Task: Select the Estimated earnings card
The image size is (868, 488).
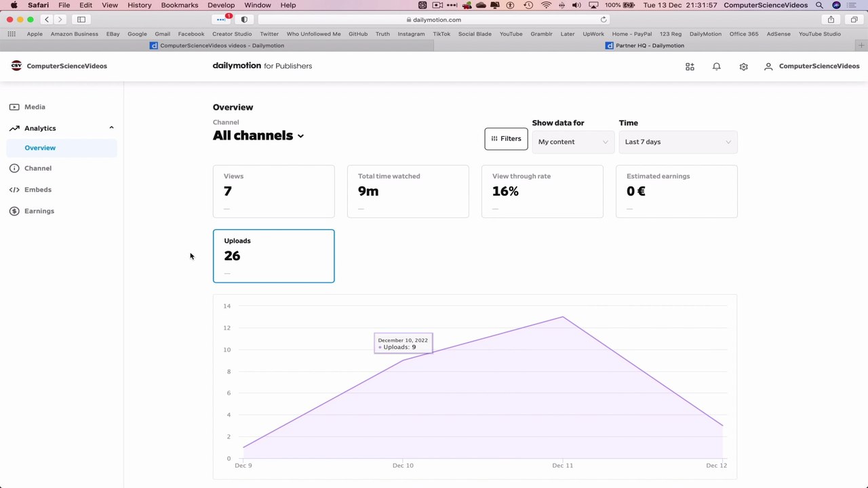Action: [x=677, y=191]
